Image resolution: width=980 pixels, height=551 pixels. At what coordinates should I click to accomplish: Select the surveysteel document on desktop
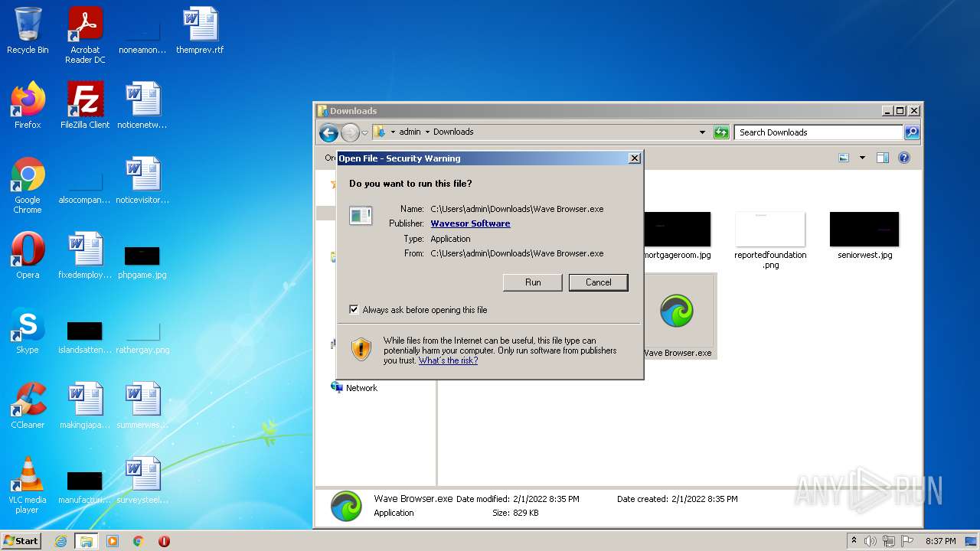(142, 481)
